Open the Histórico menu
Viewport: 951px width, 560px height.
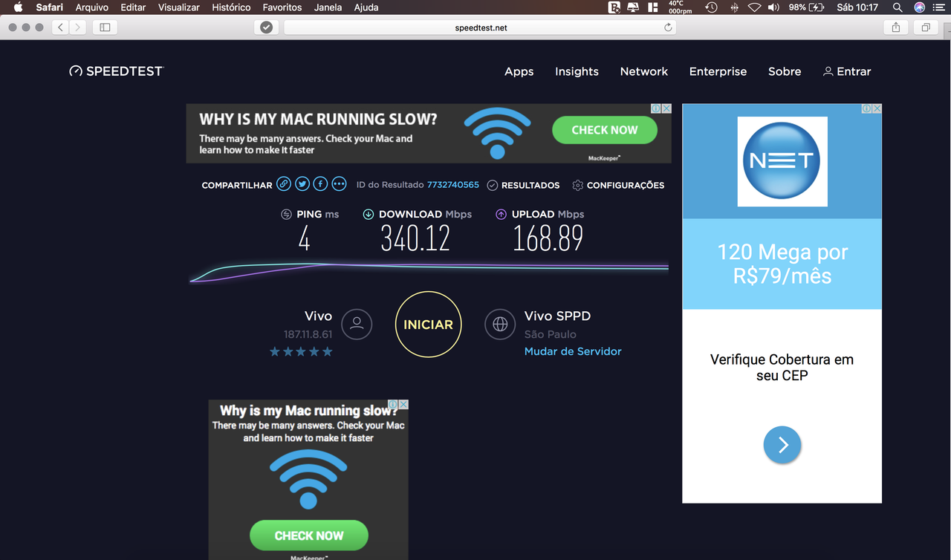point(231,7)
